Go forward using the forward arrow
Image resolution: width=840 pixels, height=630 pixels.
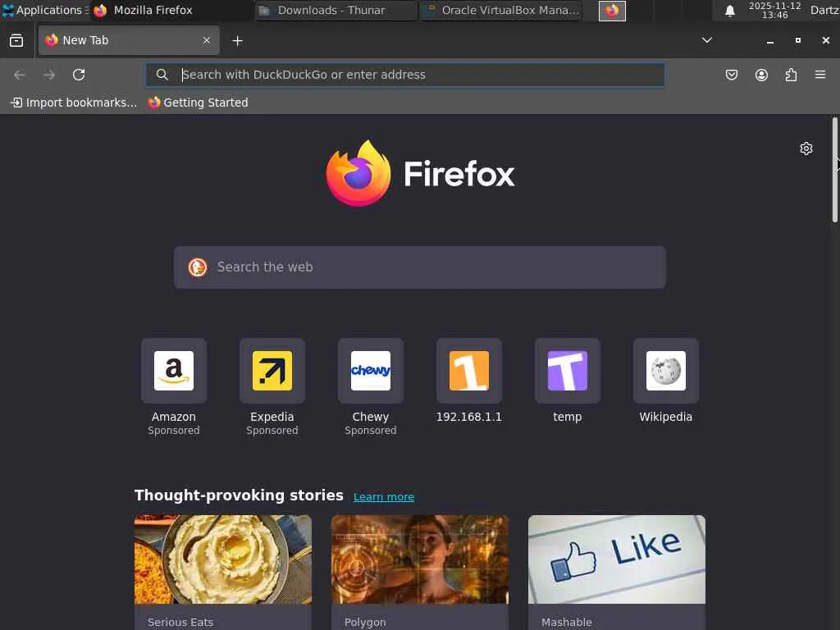coord(49,75)
